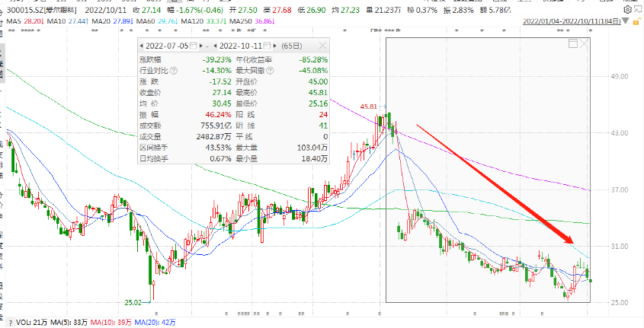Close the chart selection box

coord(584,44)
